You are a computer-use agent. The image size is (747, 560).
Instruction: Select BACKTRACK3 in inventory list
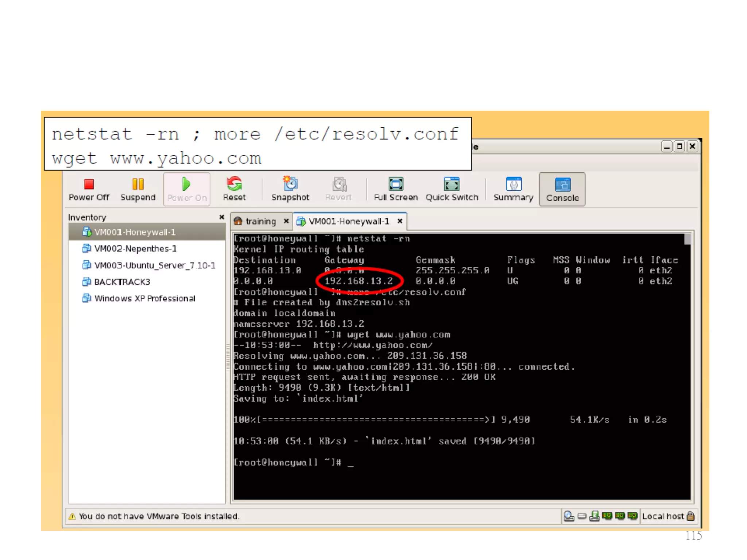(x=122, y=282)
